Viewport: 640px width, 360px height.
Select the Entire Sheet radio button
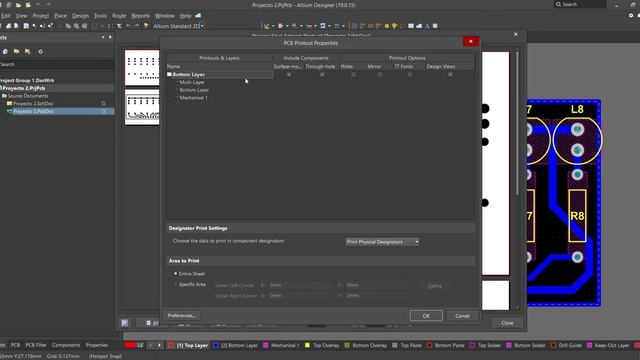tap(176, 273)
